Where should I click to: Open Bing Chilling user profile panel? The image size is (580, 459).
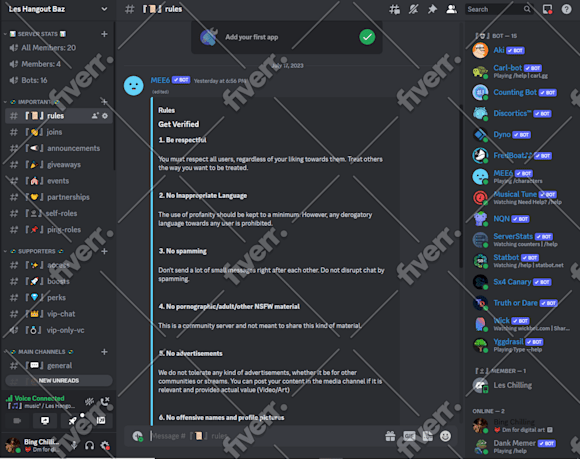33,445
